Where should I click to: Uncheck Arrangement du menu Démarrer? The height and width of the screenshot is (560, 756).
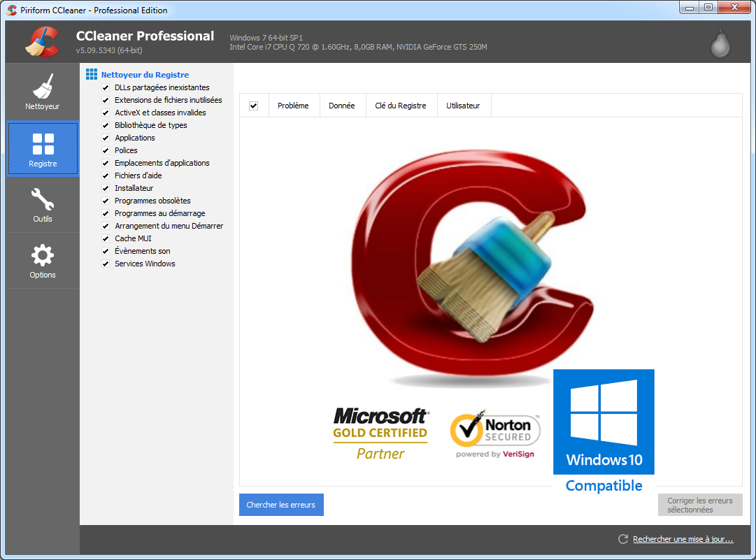(106, 226)
